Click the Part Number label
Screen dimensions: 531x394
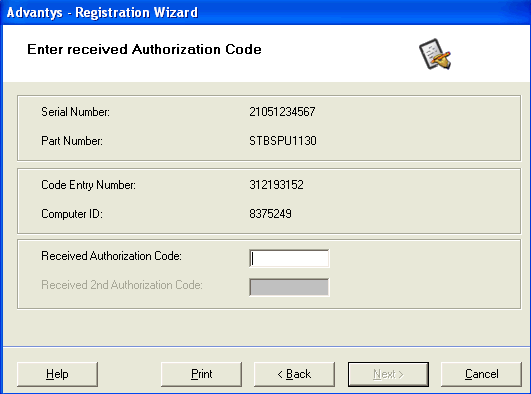72,141
